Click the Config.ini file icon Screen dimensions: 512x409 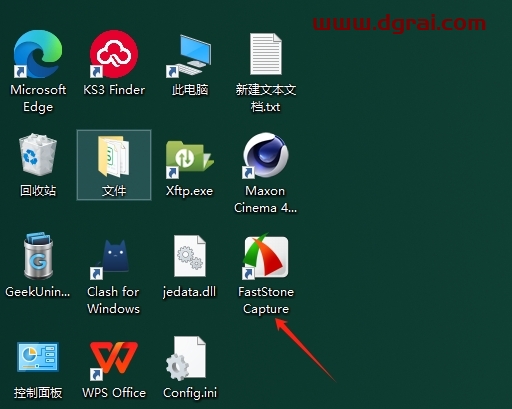click(186, 358)
